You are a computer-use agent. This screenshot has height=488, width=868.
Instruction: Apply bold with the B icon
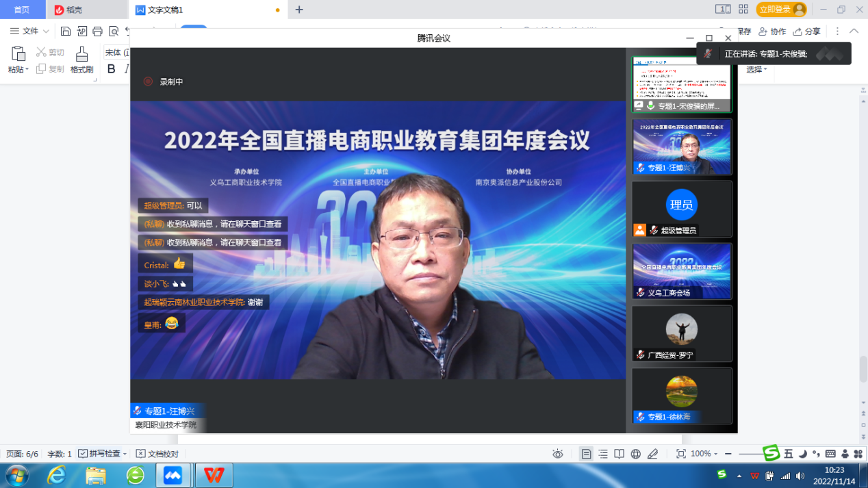112,69
